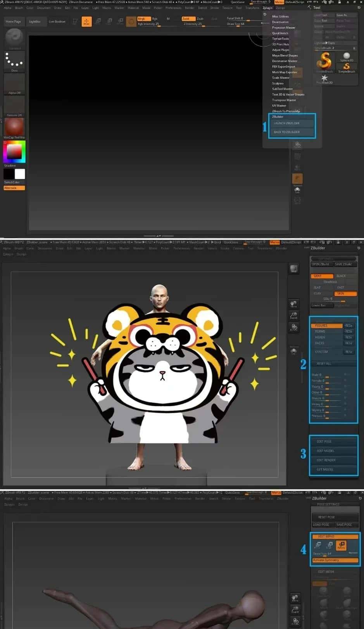
Task: Enable BLACK background mode in ZBuilder
Action: [345, 276]
